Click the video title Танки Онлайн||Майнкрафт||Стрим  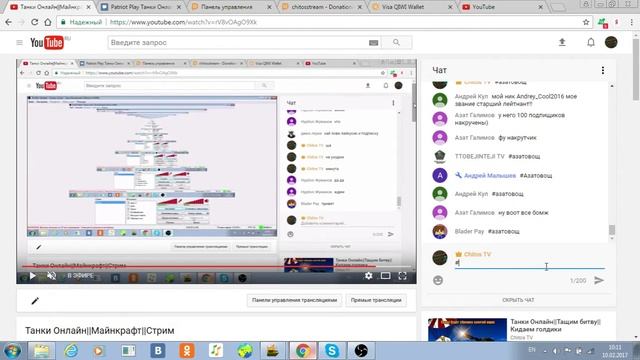click(100, 331)
